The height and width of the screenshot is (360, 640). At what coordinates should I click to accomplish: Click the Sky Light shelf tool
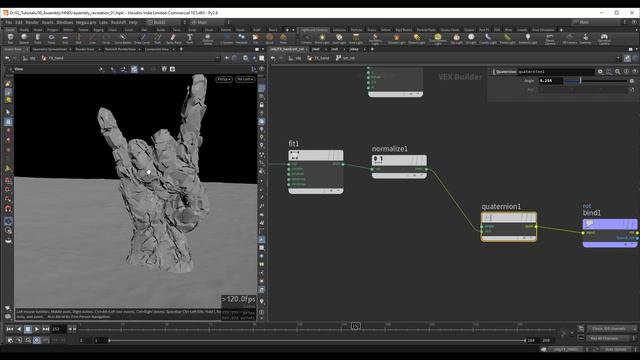pos(456,38)
